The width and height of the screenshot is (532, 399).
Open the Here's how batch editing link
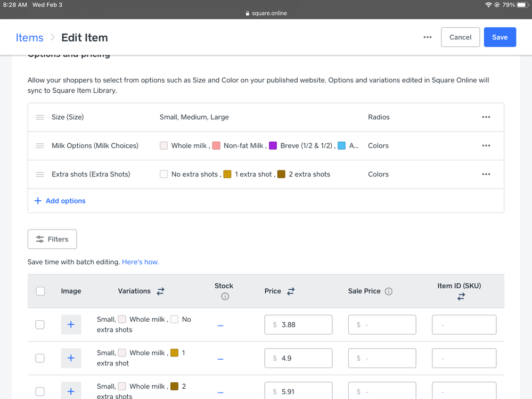(141, 262)
